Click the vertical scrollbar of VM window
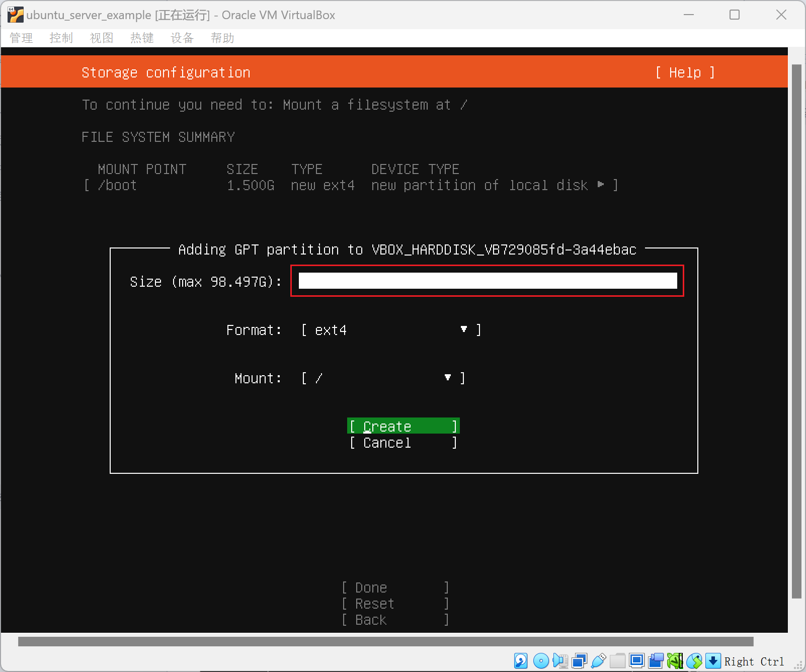The width and height of the screenshot is (806, 672). tap(796, 332)
